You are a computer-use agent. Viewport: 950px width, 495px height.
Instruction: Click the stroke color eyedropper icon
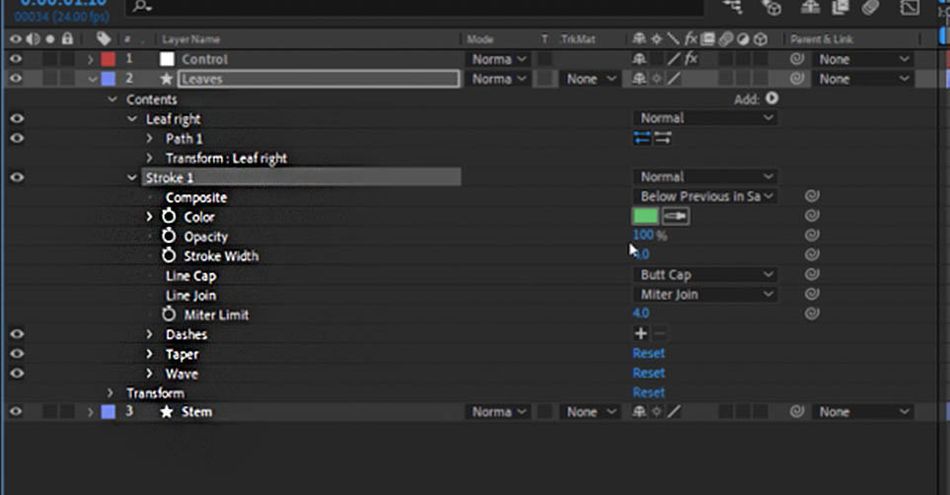[x=676, y=216]
